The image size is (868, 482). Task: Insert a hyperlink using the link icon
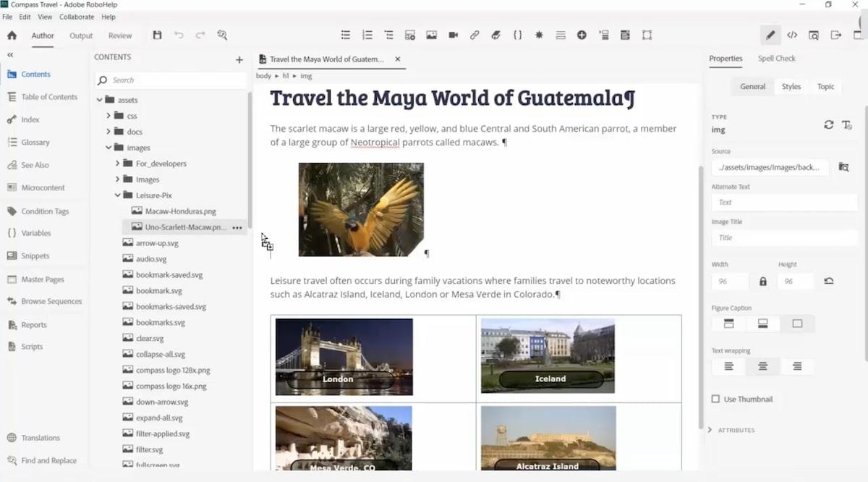pos(475,35)
